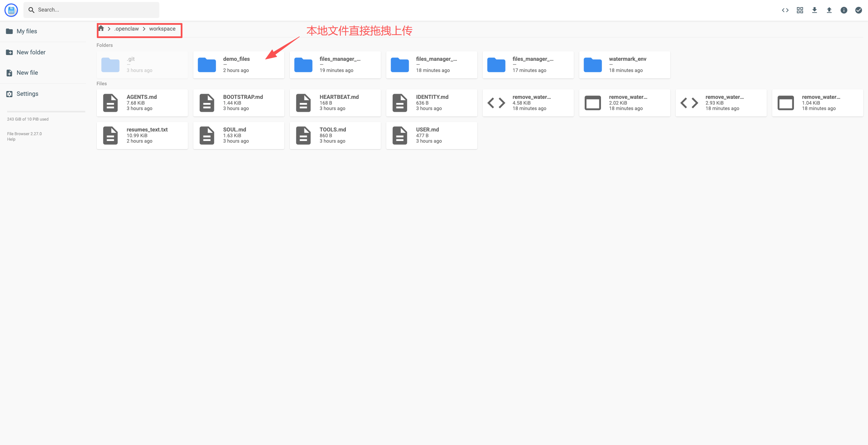The image size is (868, 445).
Task: Navigate to .openclaw breadcrumb
Action: tap(126, 29)
